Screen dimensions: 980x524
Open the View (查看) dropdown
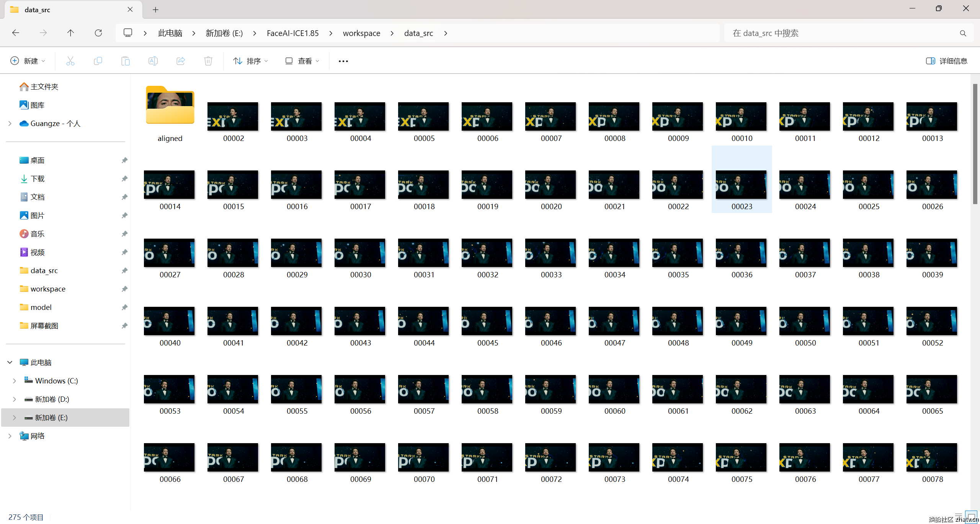click(302, 61)
